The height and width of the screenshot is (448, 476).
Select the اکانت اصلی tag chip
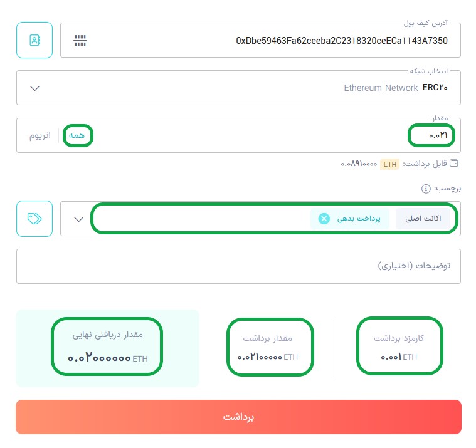(x=423, y=219)
